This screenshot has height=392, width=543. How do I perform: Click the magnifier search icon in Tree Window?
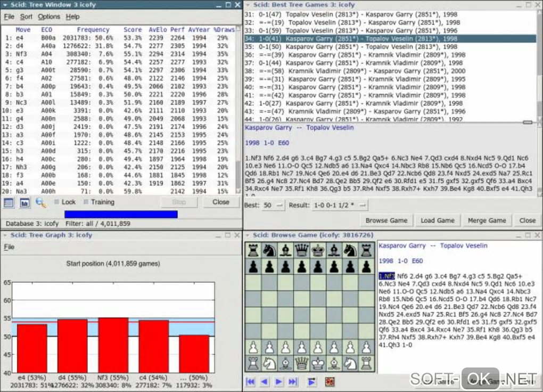[x=41, y=203]
